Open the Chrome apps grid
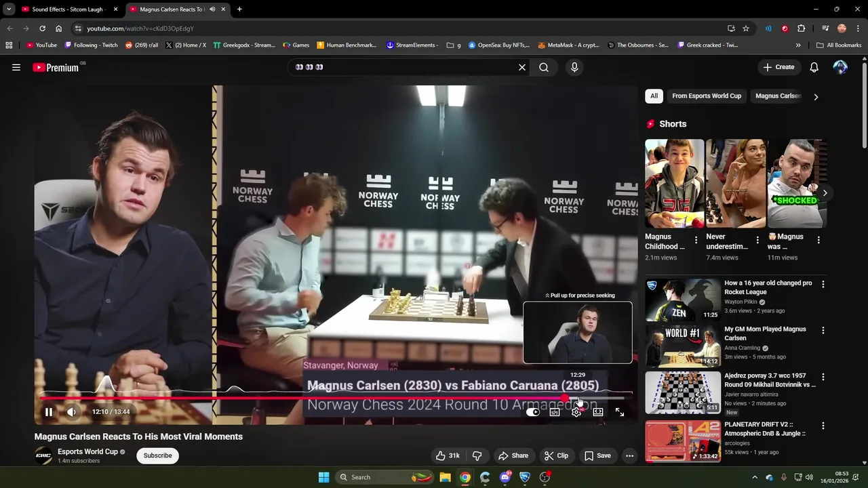The image size is (868, 488). 9,45
